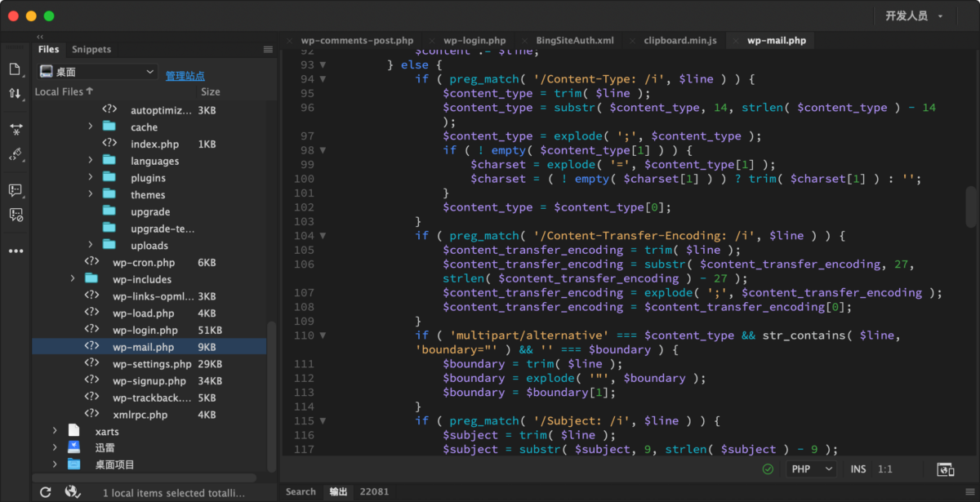Select wp-settings.php in the file list
The height and width of the screenshot is (502, 980).
click(x=153, y=364)
